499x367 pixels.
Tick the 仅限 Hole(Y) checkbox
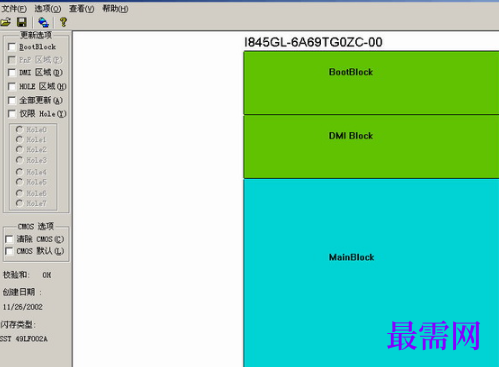12,114
